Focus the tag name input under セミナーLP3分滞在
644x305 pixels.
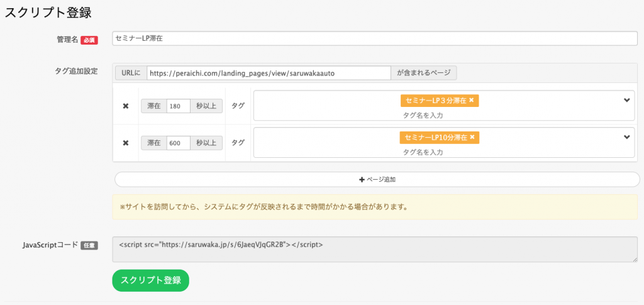[x=423, y=115]
